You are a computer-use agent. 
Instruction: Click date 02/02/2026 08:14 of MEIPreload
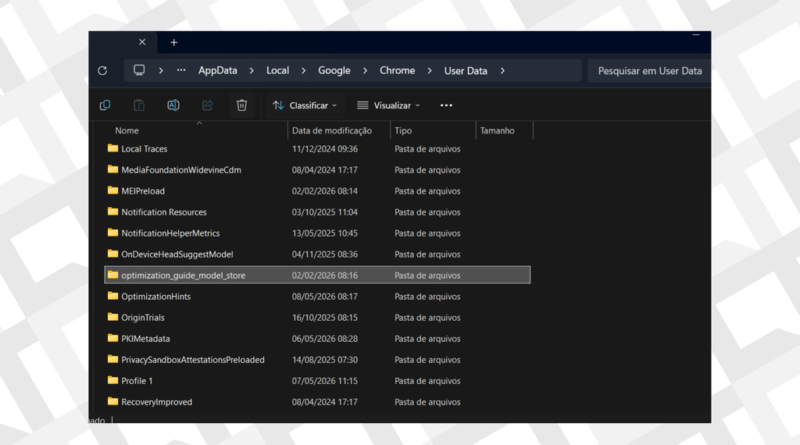324,191
